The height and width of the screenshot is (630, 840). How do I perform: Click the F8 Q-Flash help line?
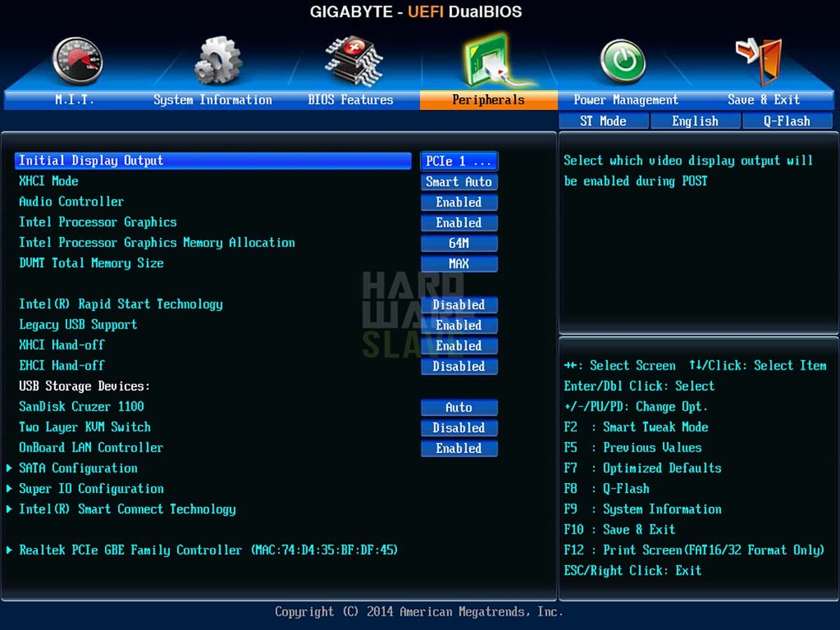[607, 489]
